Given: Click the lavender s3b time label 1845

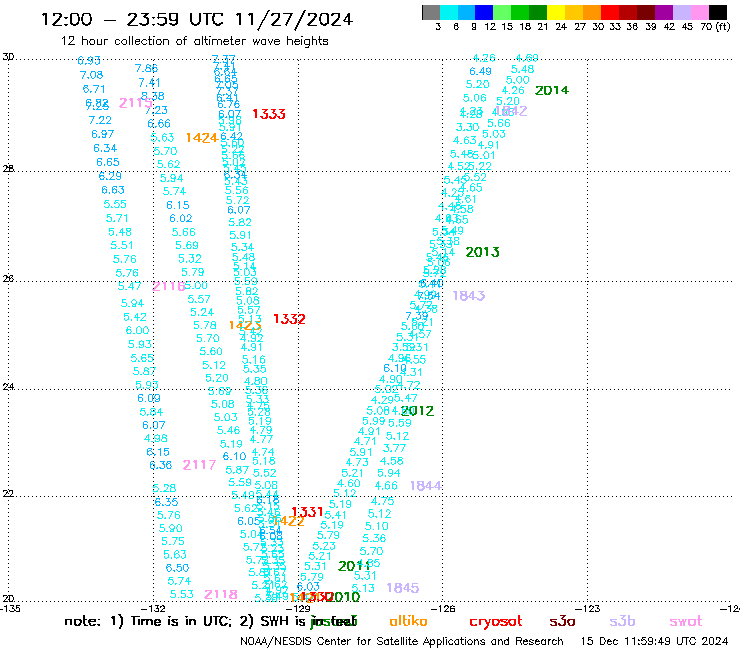Looking at the screenshot, I should 403,588.
